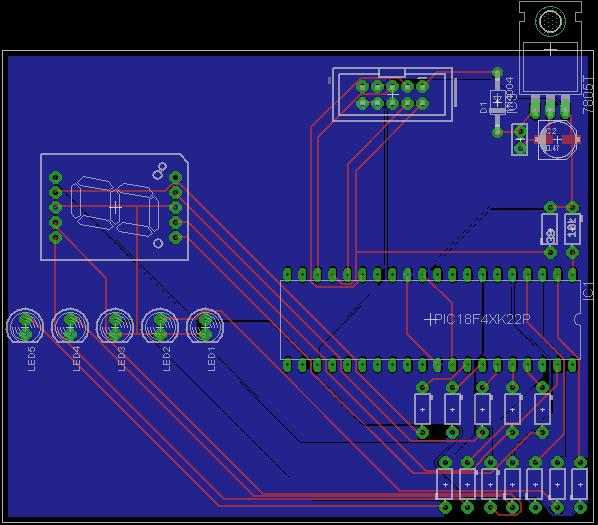Image resolution: width=598 pixels, height=525 pixels.
Task: Click the LED1 text label
Action: [x=211, y=359]
